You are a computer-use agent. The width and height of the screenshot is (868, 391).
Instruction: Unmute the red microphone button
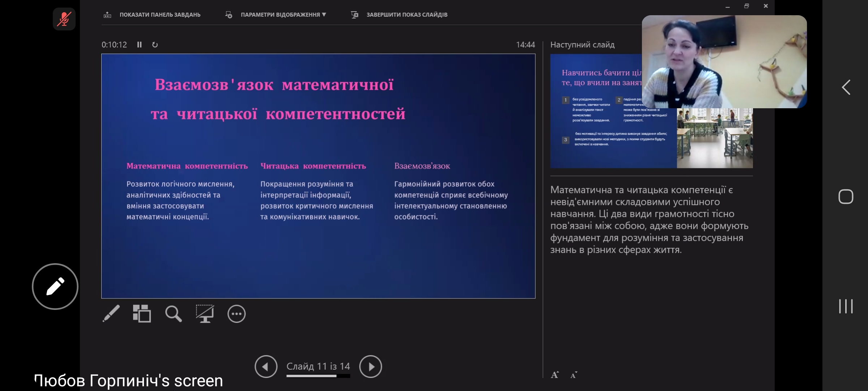point(64,19)
